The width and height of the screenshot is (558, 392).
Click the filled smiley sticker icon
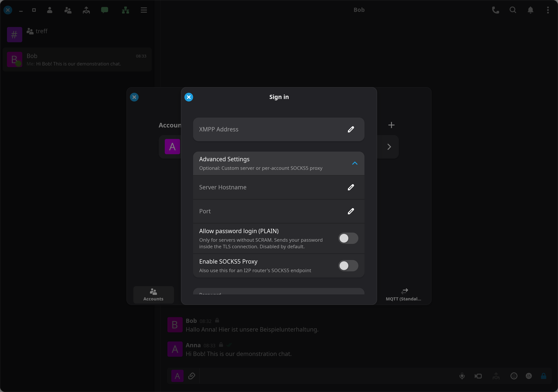(529, 376)
